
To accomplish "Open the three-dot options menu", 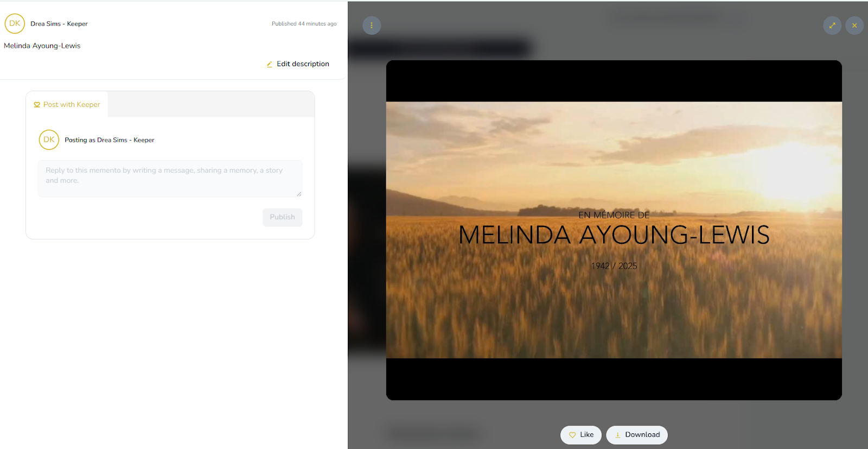I will point(372,26).
